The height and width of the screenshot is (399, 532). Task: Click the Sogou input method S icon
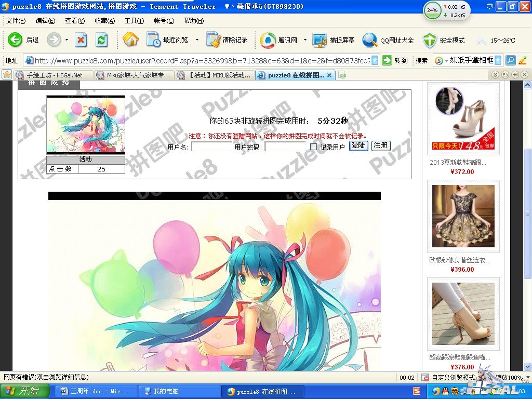click(x=416, y=391)
